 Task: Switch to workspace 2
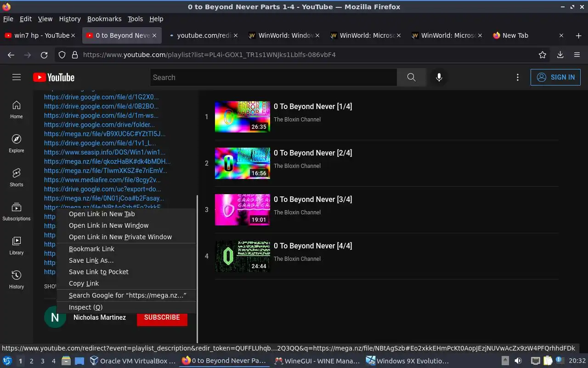pos(31,361)
